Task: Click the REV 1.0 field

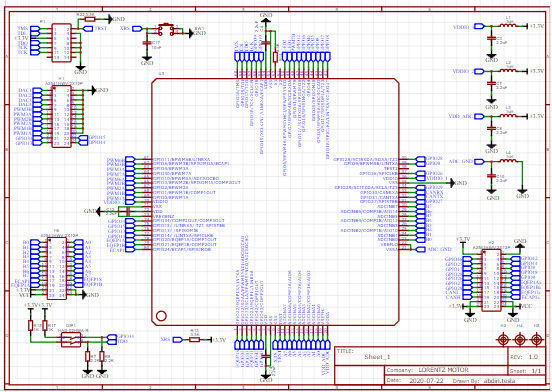Action: (533, 357)
